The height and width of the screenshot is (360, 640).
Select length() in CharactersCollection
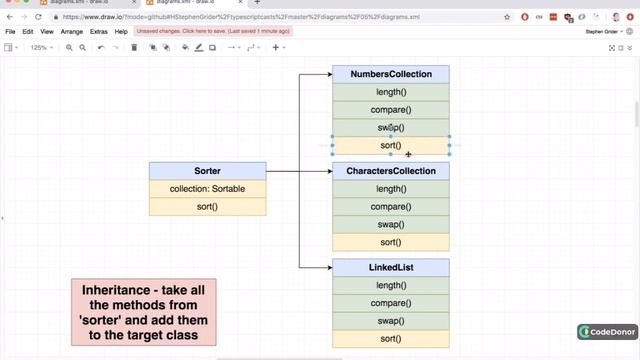pyautogui.click(x=391, y=189)
